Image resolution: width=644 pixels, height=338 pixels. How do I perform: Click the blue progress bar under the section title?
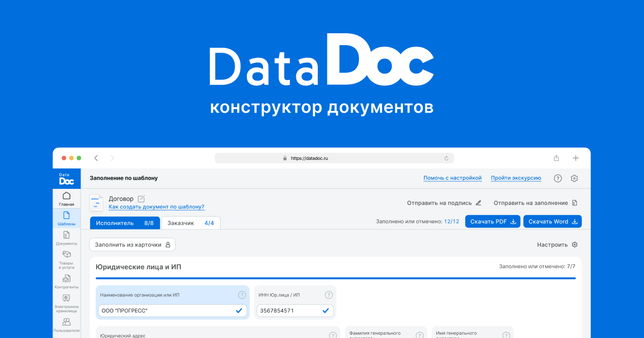(335, 278)
